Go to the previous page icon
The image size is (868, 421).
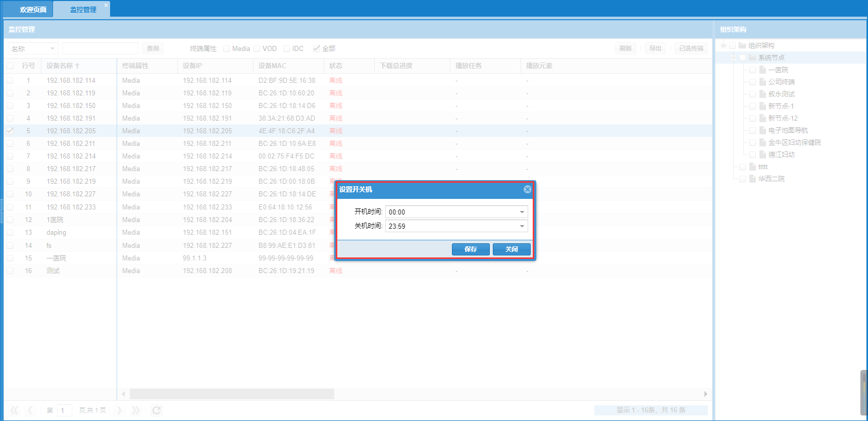point(30,410)
